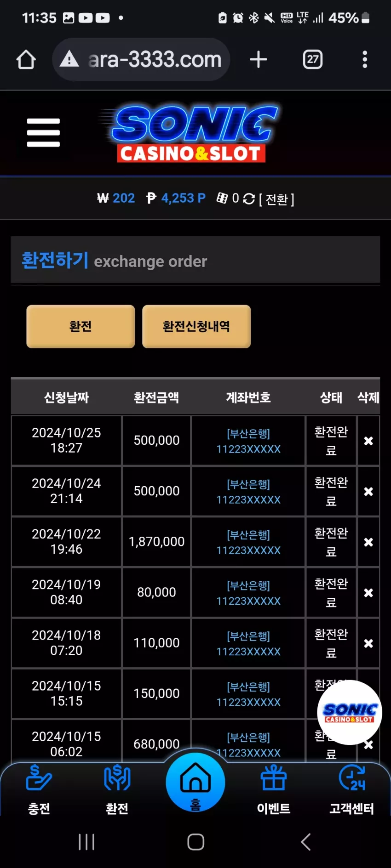Refresh balance with the reload icon
The height and width of the screenshot is (868, 391).
249,199
